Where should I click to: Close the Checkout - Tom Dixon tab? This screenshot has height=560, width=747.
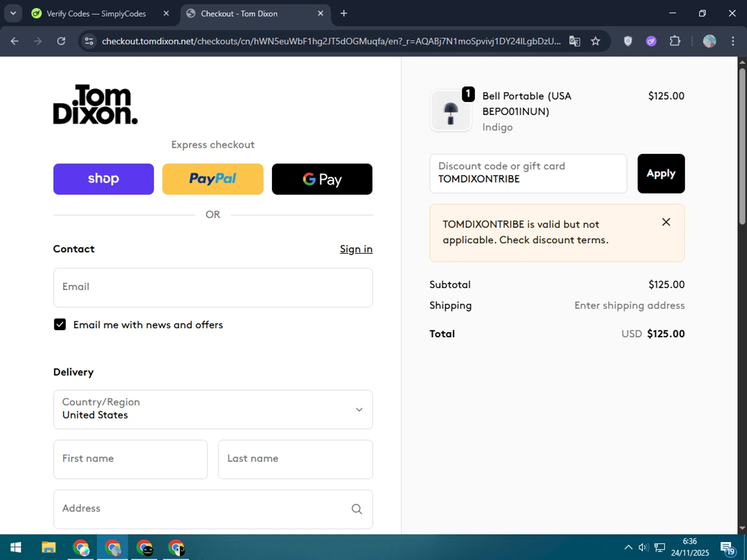pos(321,13)
